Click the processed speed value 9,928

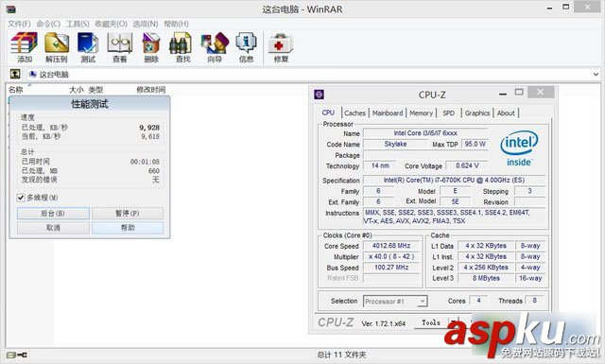point(149,128)
